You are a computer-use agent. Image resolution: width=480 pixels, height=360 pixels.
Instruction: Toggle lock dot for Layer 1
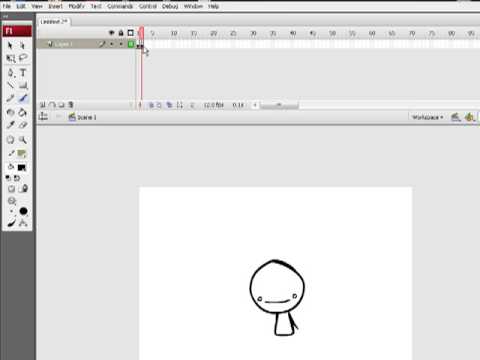point(121,44)
